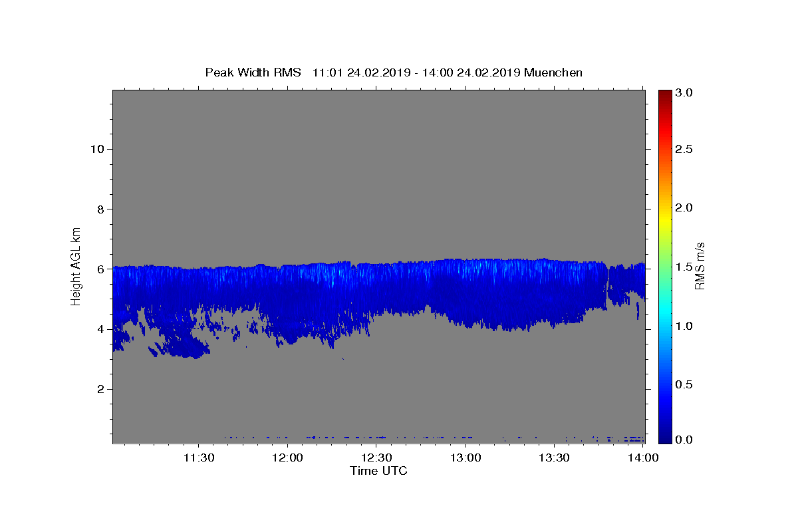The width and height of the screenshot is (798, 532).
Task: Click the 12:30 time tick label
Action: pyautogui.click(x=376, y=458)
